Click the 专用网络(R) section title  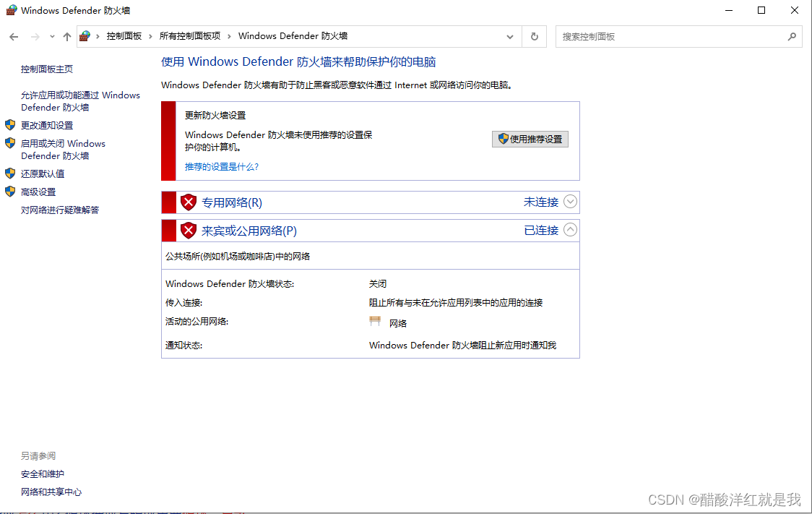[232, 202]
